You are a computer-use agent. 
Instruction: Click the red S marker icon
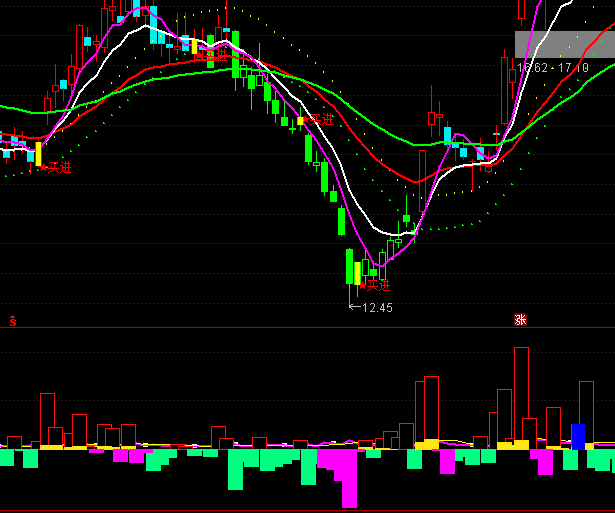13,321
